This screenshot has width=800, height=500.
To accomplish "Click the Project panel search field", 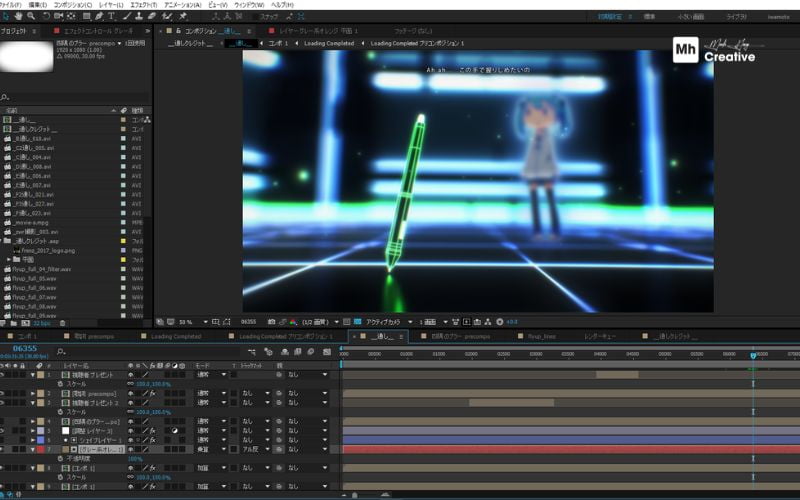I will pos(77,97).
